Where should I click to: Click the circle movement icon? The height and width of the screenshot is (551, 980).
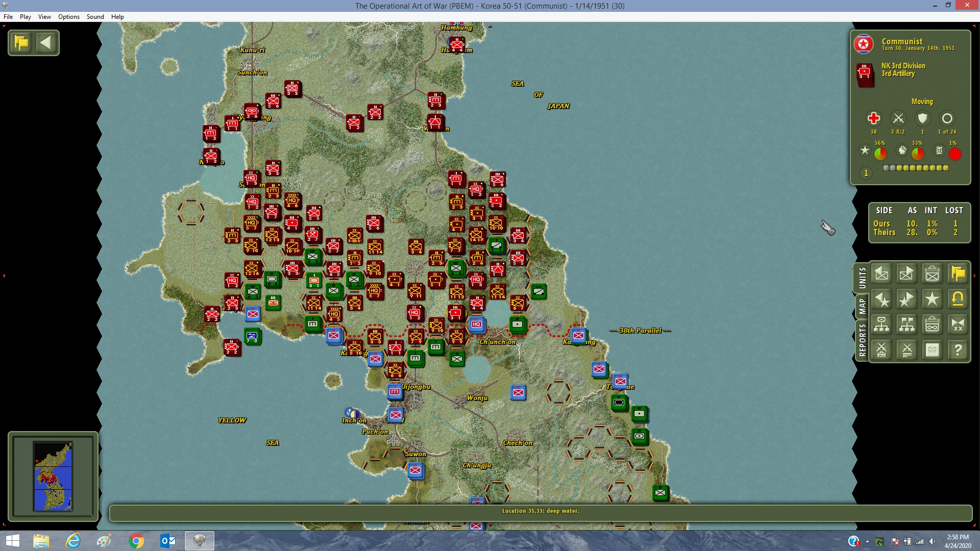click(947, 118)
